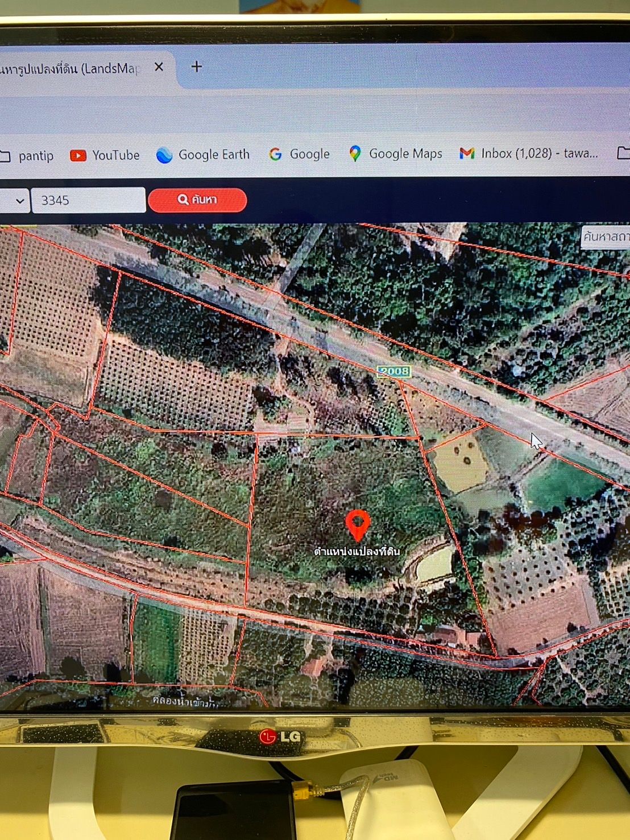Open the bookmarks folder beside the Inbox bookmark
This screenshot has height=840, width=630.
coord(623,152)
